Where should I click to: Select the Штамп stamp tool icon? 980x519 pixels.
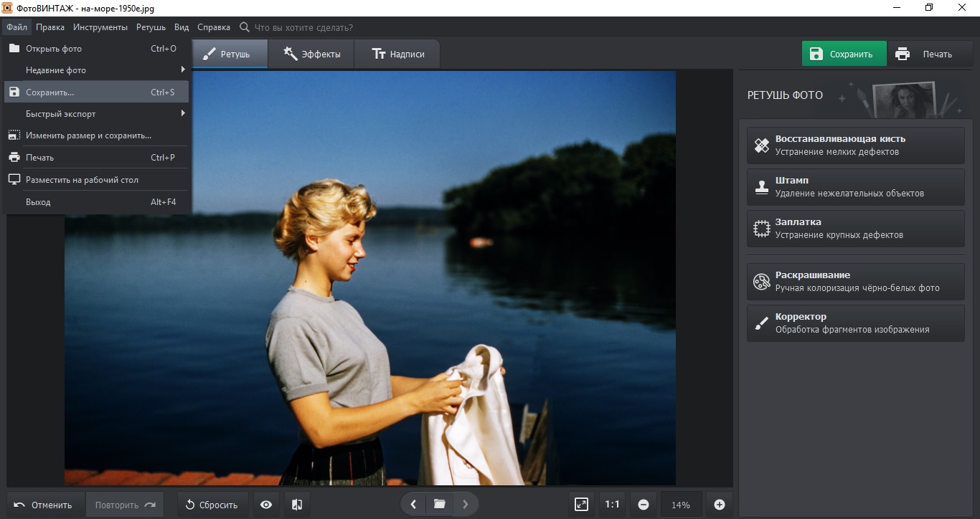(x=761, y=187)
